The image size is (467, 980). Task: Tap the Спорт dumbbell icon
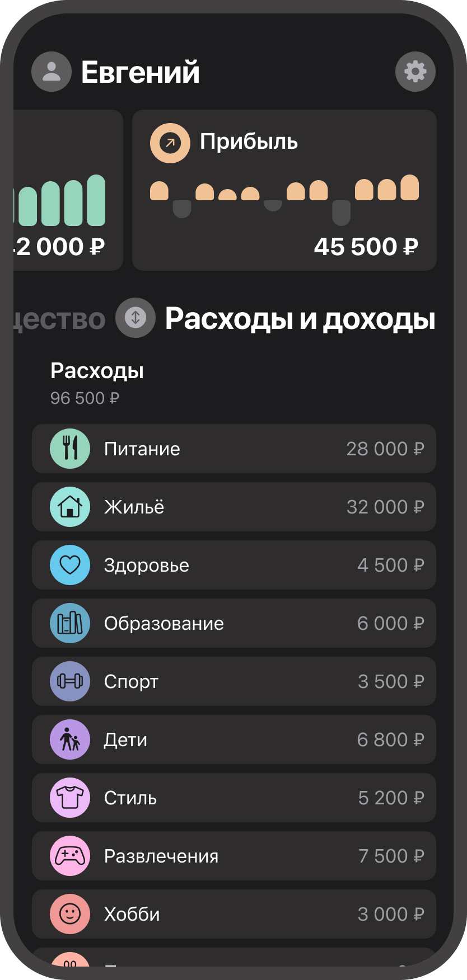[70, 681]
